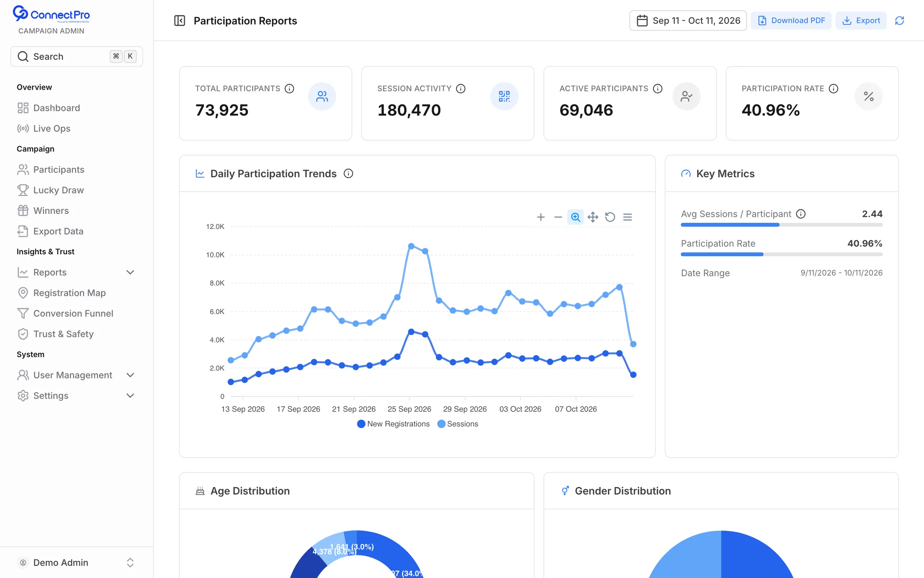This screenshot has height=578, width=924.
Task: Show info for Session Activity
Action: [460, 89]
